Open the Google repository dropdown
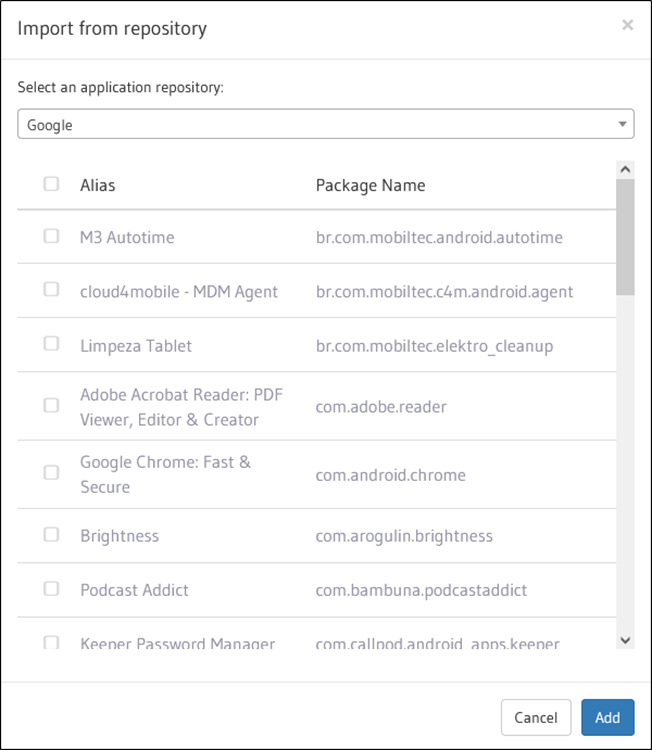Viewport: 652px width, 750px height. [x=326, y=124]
